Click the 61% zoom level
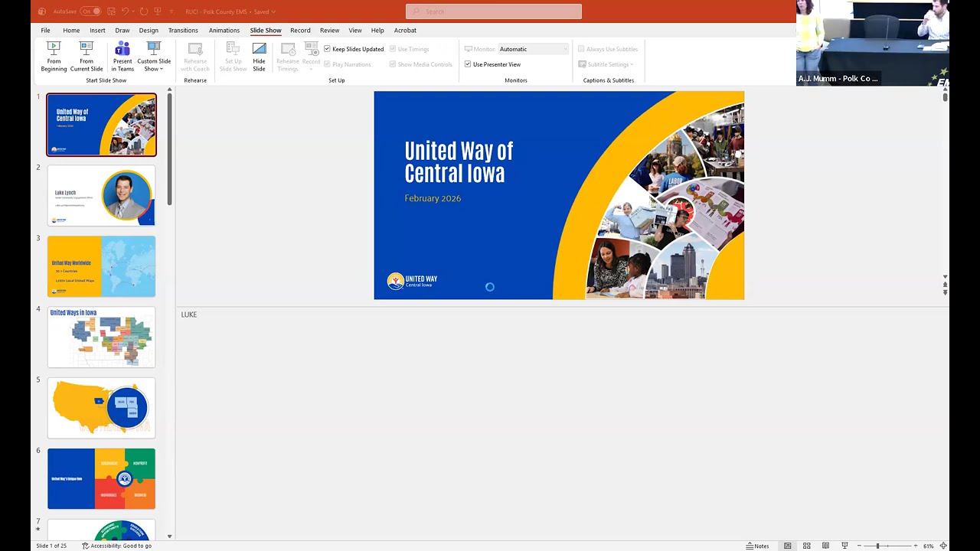This screenshot has width=980, height=551. point(928,546)
